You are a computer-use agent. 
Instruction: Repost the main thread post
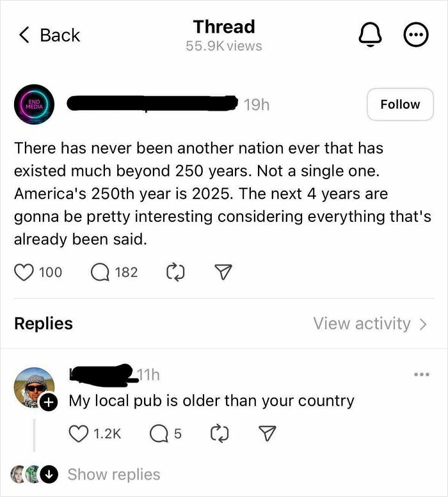(x=175, y=272)
